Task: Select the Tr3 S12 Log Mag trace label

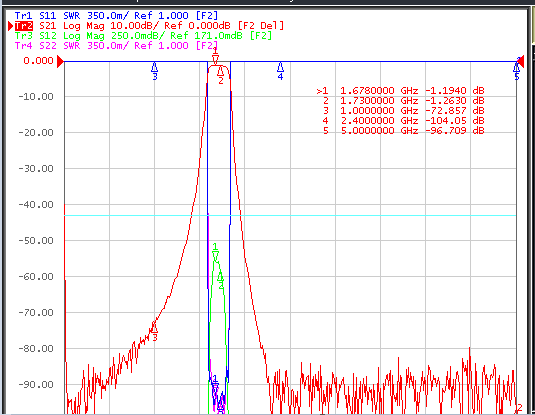Action: coord(143,35)
